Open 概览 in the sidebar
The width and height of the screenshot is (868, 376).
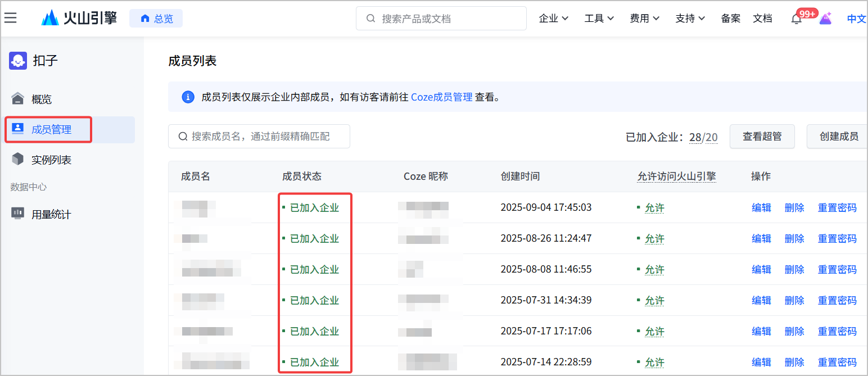tap(42, 99)
